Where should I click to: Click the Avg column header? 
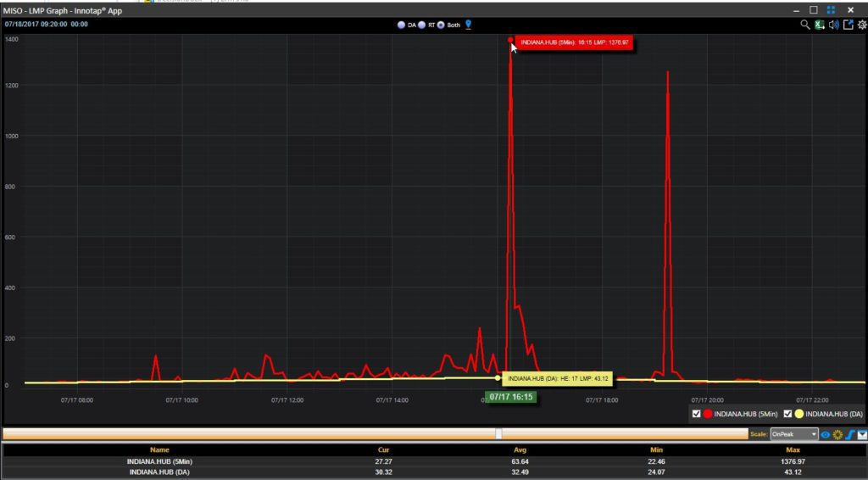pos(520,450)
